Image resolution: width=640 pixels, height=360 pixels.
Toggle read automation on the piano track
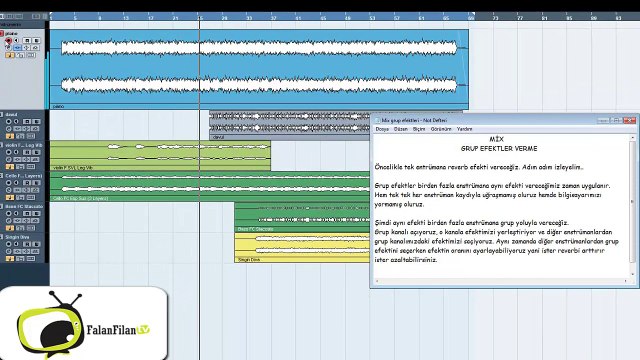point(27,40)
